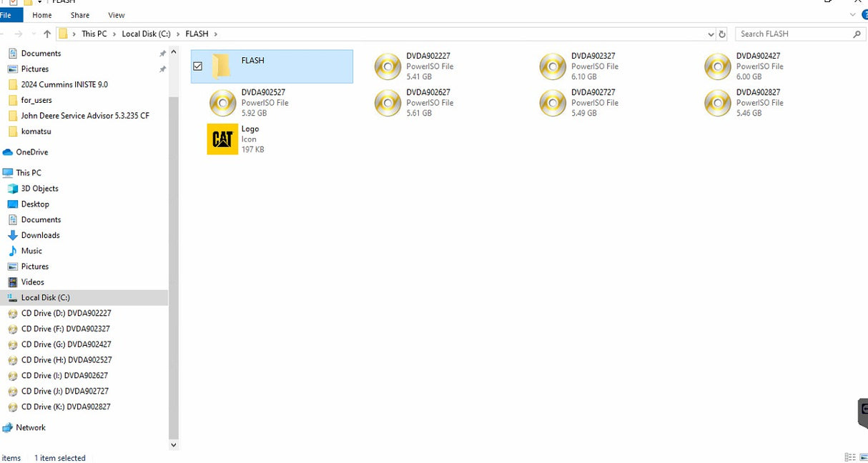Open the DVDA902227 PowerISO disc file
This screenshot has width=868, height=463.
(388, 66)
